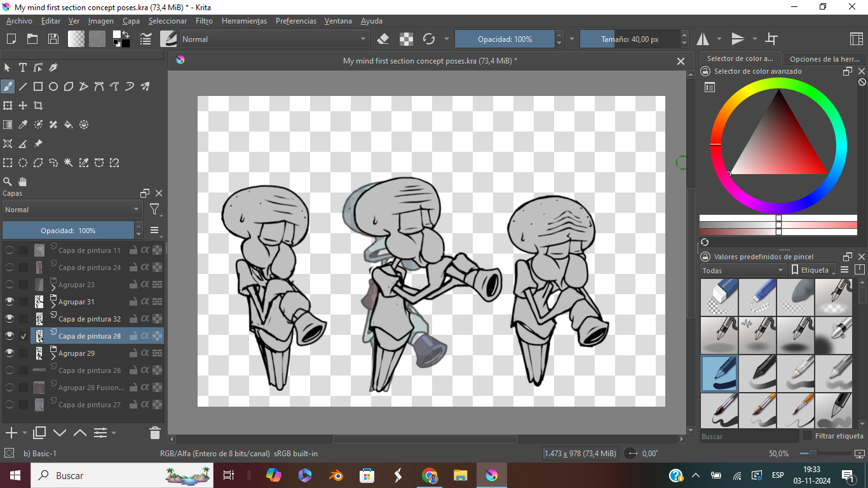Hide Capa de pintura 32 layer

pyautogui.click(x=10, y=319)
